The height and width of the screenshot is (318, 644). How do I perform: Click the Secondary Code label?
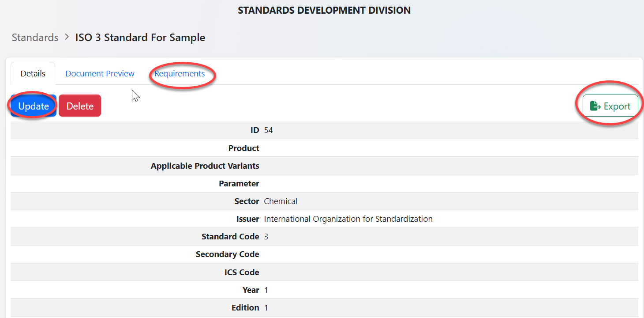tap(227, 254)
